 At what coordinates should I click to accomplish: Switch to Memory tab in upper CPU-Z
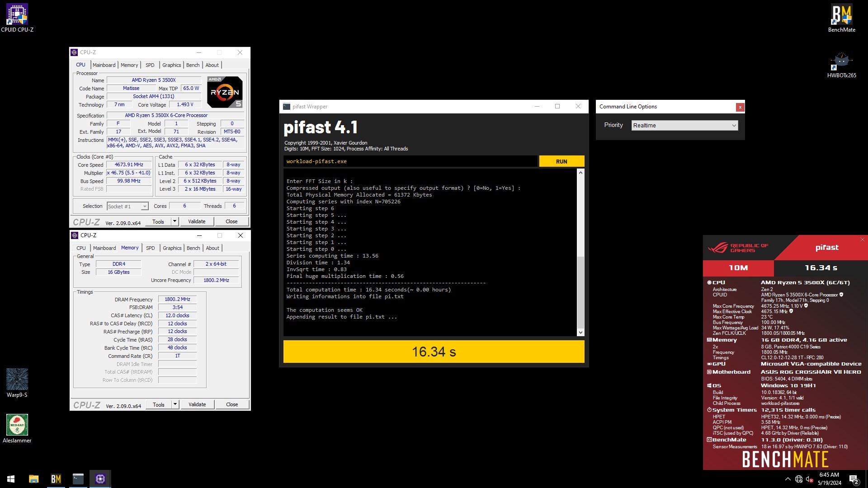click(x=129, y=65)
